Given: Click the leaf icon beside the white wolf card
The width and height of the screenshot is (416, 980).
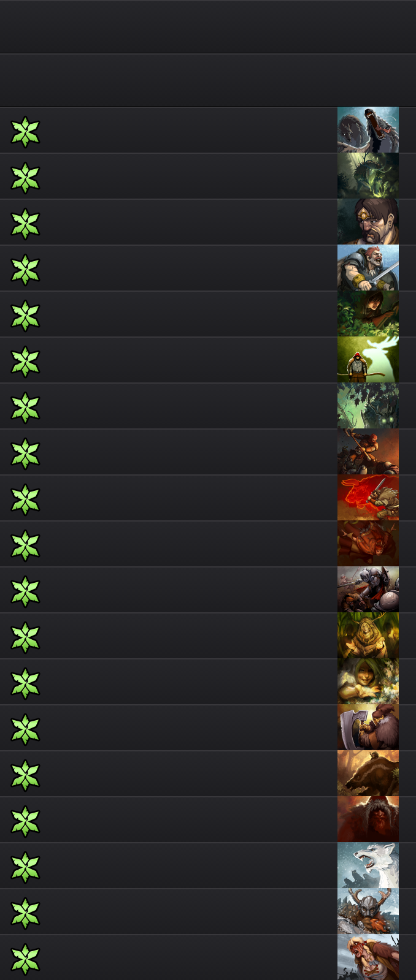Looking at the screenshot, I should [25, 867].
